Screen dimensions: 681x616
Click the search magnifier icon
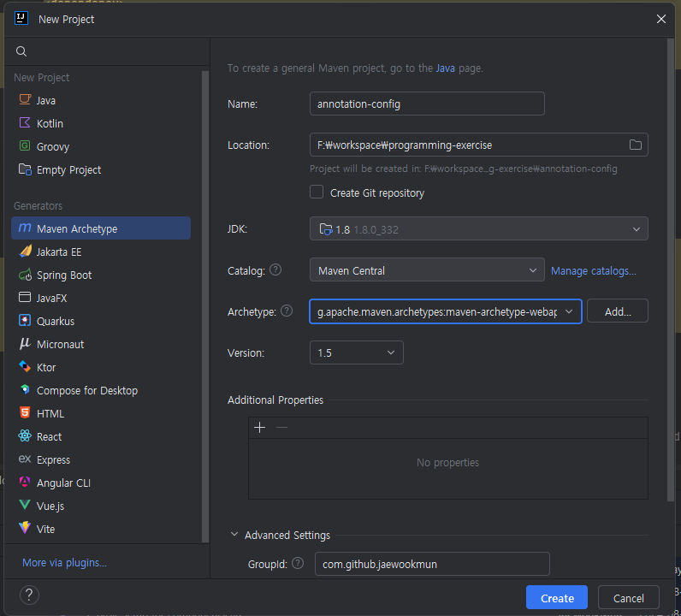pyautogui.click(x=21, y=51)
